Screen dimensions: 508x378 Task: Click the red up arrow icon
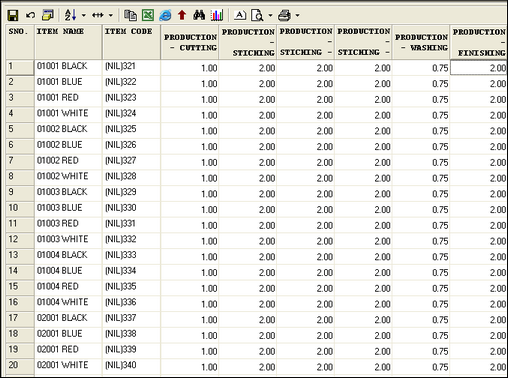coord(182,15)
